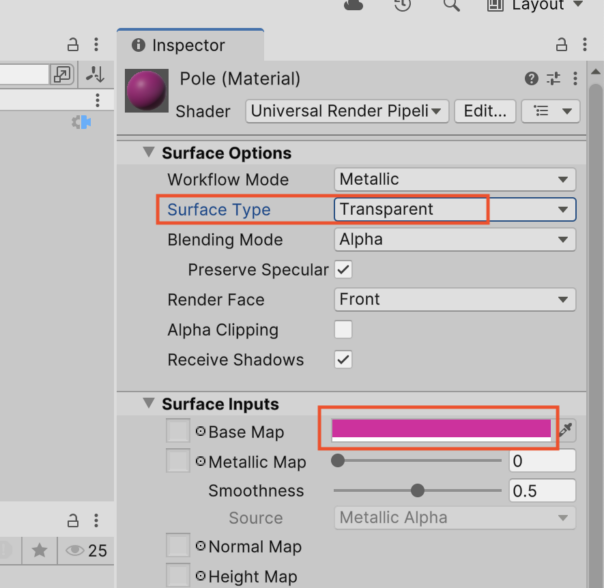Open material help reference icon

[531, 79]
